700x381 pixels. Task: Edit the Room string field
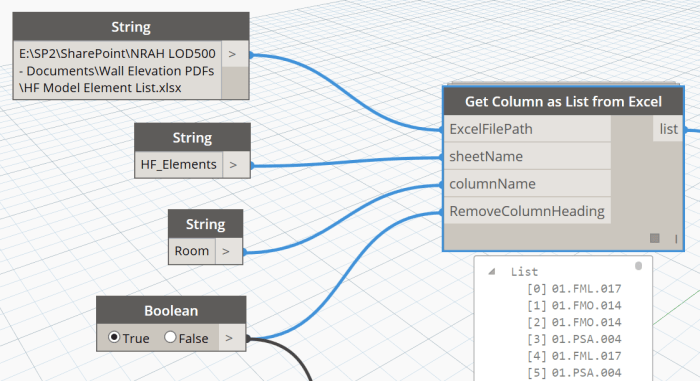(192, 251)
